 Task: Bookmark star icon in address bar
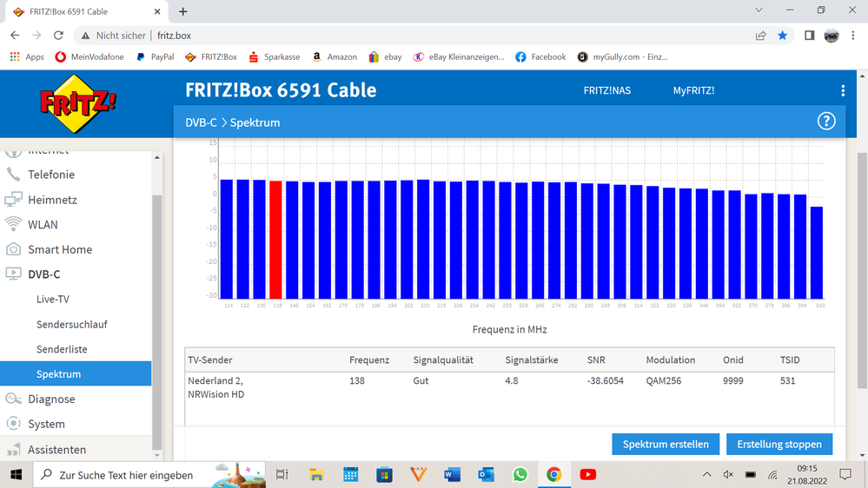coord(782,36)
